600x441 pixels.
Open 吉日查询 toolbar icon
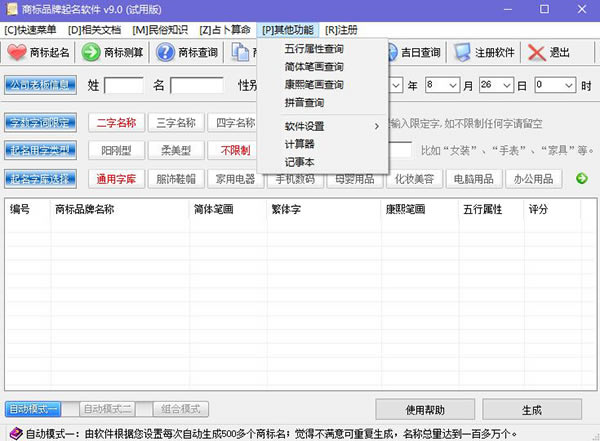(391, 53)
